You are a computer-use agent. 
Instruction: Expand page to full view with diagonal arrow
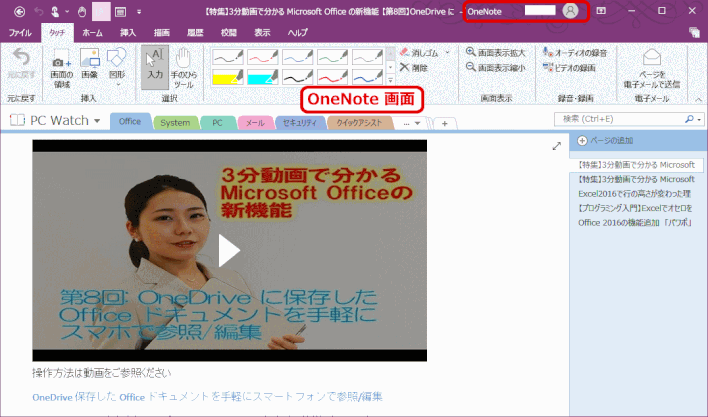557,146
